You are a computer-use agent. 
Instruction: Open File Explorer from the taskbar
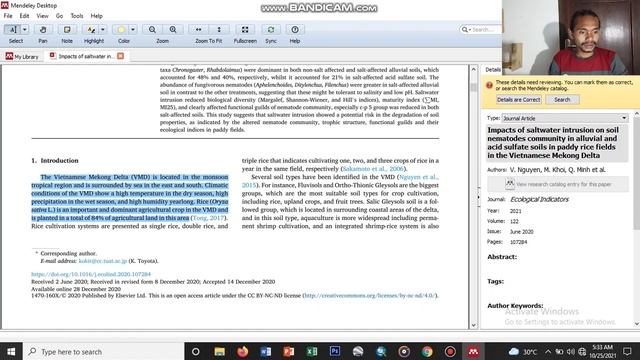pos(219,351)
